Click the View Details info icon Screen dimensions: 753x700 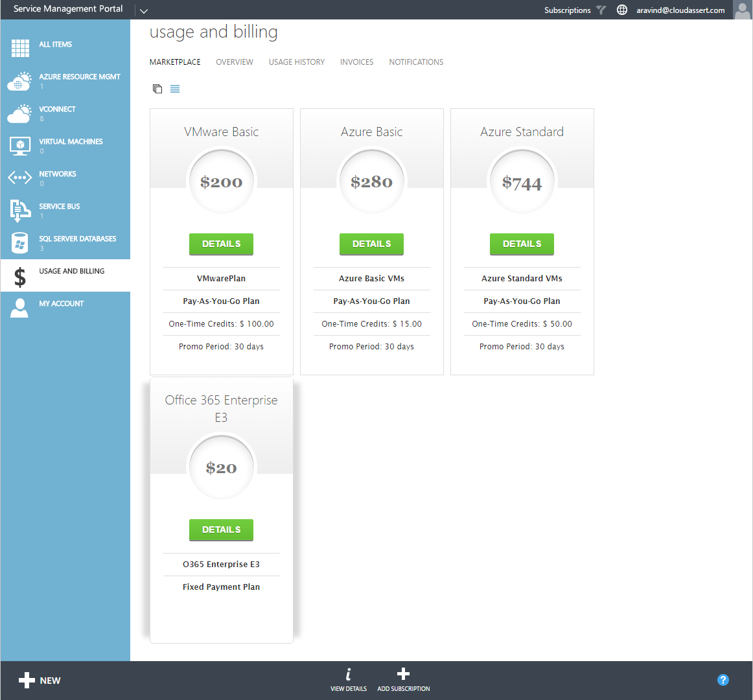point(349,674)
